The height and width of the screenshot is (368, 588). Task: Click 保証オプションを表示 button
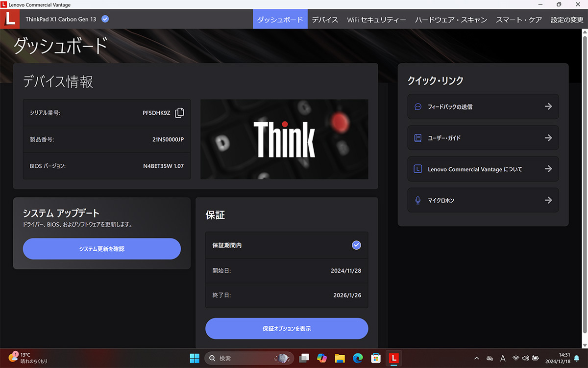click(x=287, y=328)
